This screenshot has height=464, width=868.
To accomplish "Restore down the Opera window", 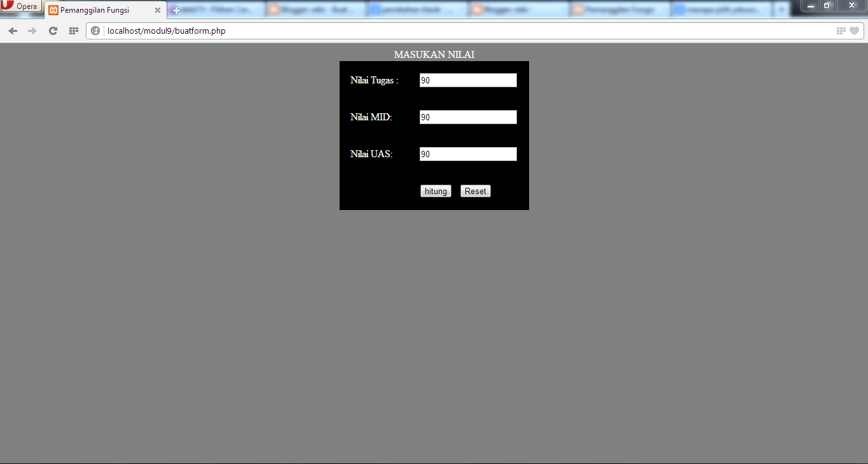I will [x=827, y=6].
